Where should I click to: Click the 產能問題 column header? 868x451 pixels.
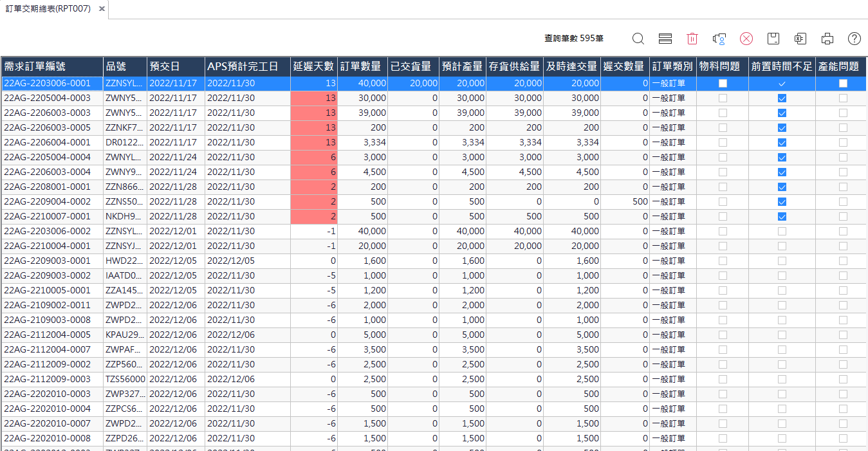pyautogui.click(x=842, y=66)
